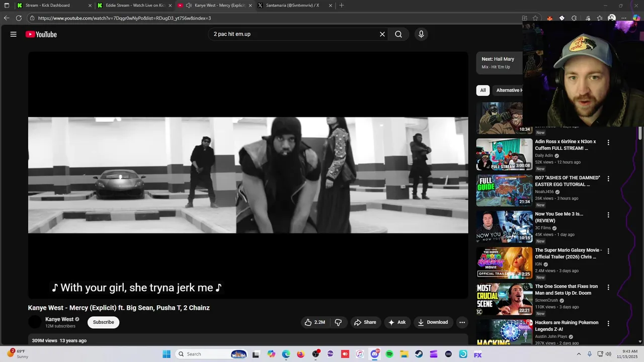Viewport: 644px width, 362px height.
Task: Open the tab actions menu
Action: [7, 5]
